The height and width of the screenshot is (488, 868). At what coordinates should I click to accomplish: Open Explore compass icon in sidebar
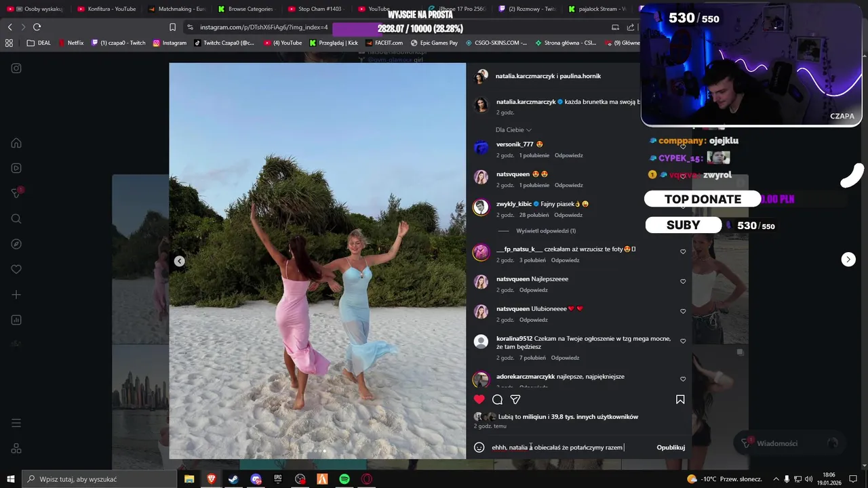[16, 244]
